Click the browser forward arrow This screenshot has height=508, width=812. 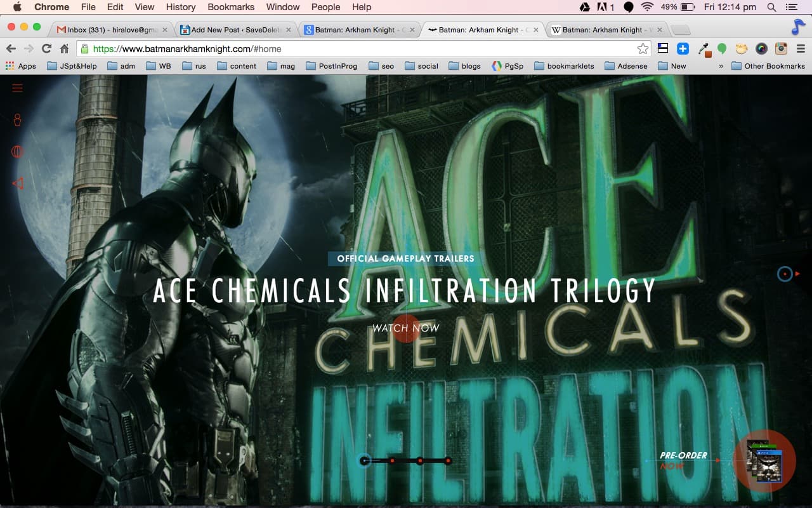pos(29,49)
